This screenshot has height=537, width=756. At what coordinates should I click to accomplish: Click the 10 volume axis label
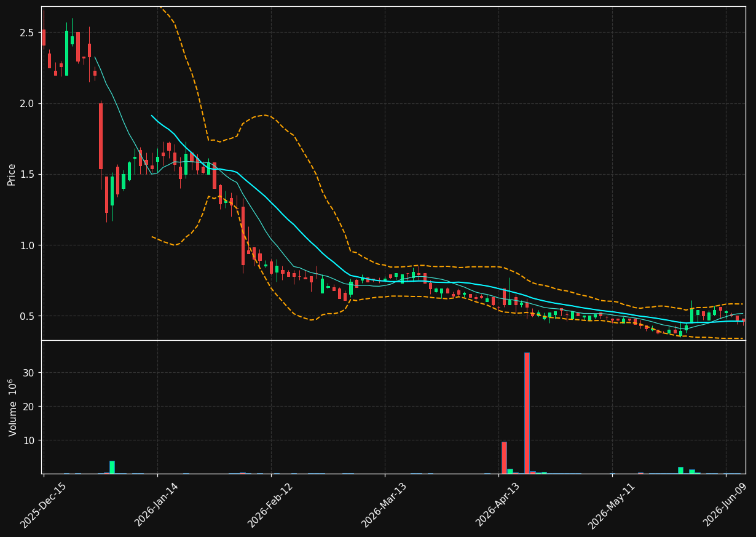(x=29, y=440)
